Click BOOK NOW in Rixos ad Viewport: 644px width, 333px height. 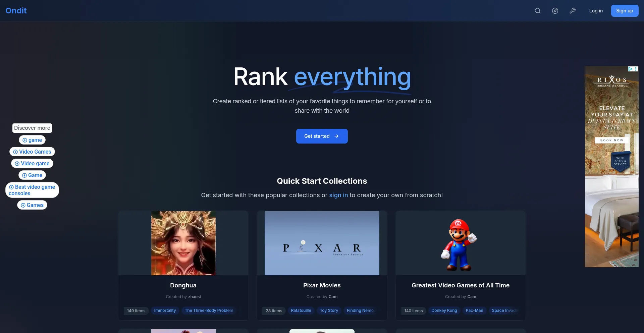[612, 140]
